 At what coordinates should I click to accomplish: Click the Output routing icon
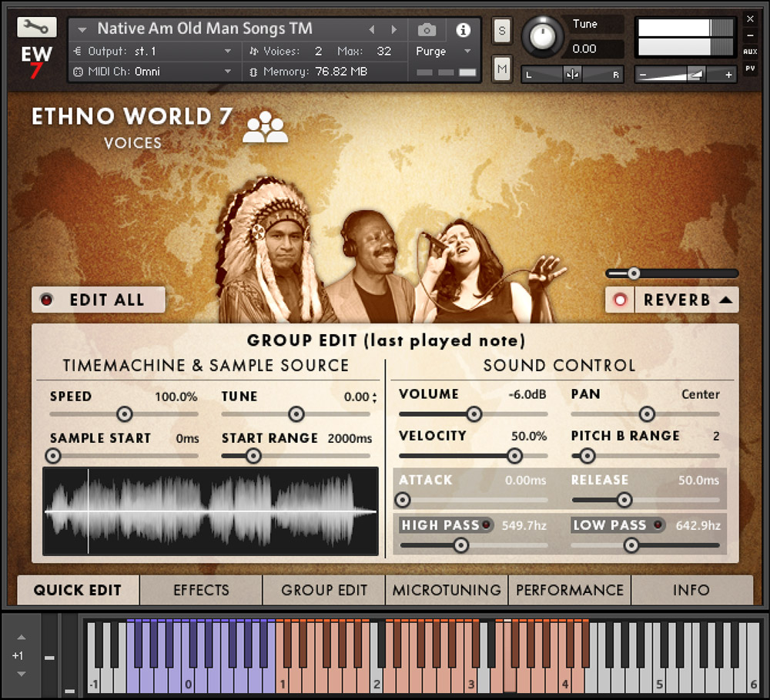pos(78,51)
